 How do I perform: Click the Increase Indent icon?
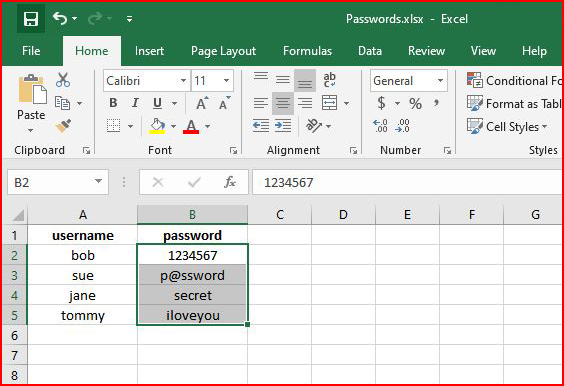[283, 126]
